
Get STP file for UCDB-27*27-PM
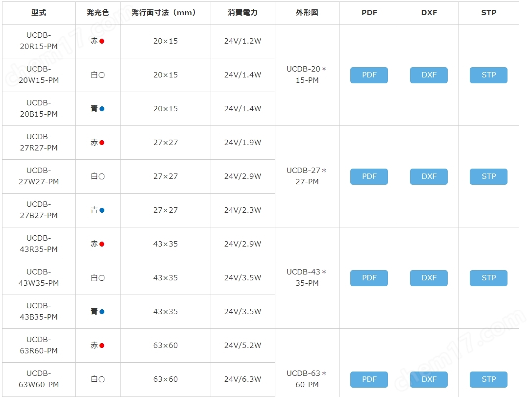pos(488,176)
